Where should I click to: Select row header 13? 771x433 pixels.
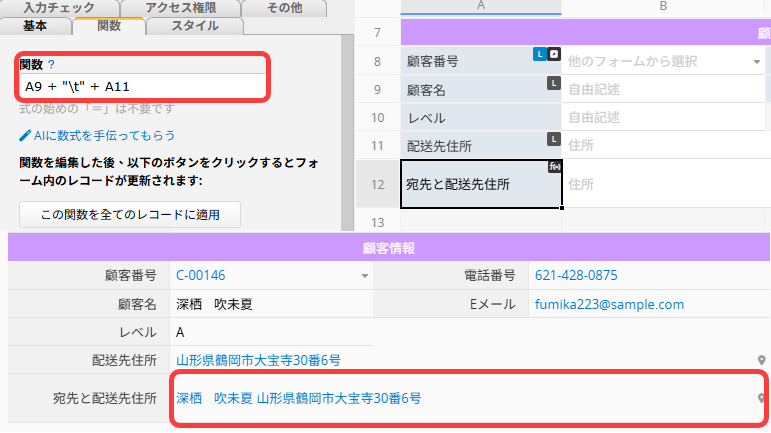click(x=378, y=222)
